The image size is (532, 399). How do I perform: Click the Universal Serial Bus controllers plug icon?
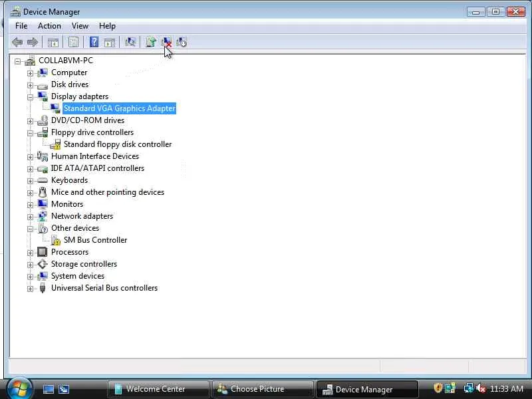(x=43, y=288)
